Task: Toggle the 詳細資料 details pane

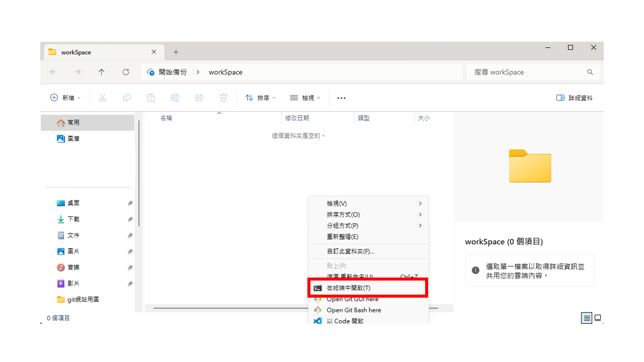Action: (575, 98)
